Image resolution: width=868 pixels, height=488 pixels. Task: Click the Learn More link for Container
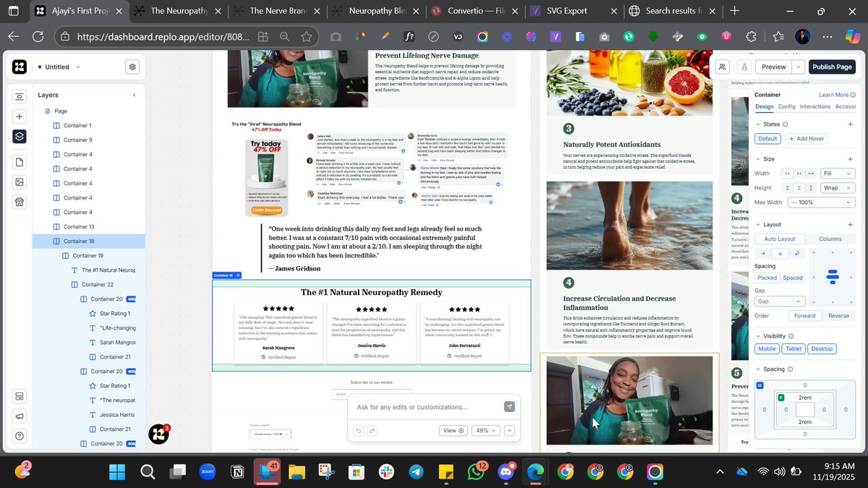[835, 95]
